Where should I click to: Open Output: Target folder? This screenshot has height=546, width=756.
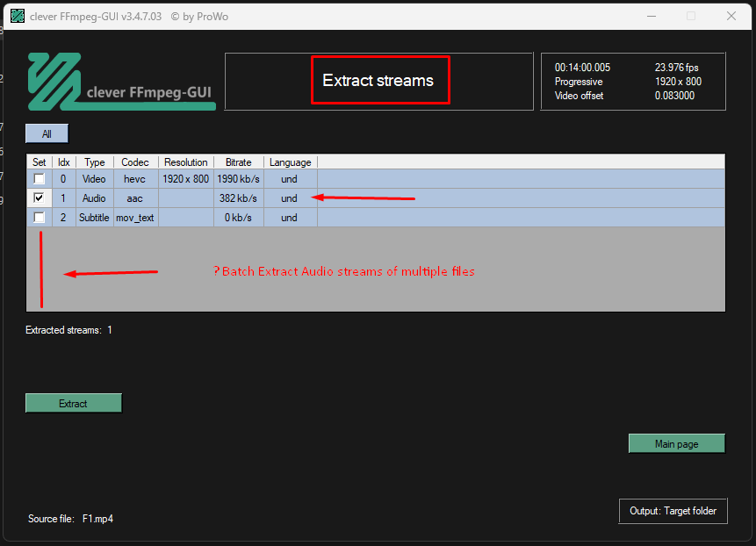coord(673,511)
